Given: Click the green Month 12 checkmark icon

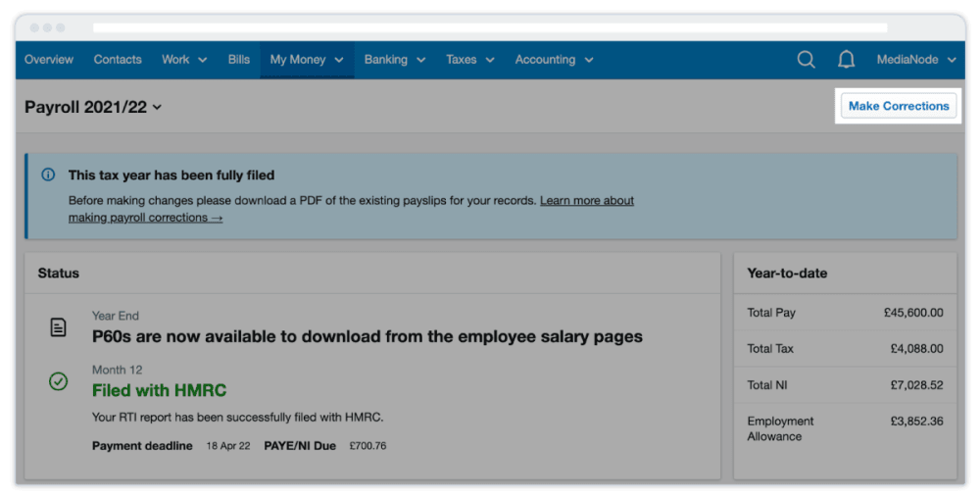Looking at the screenshot, I should [x=59, y=381].
